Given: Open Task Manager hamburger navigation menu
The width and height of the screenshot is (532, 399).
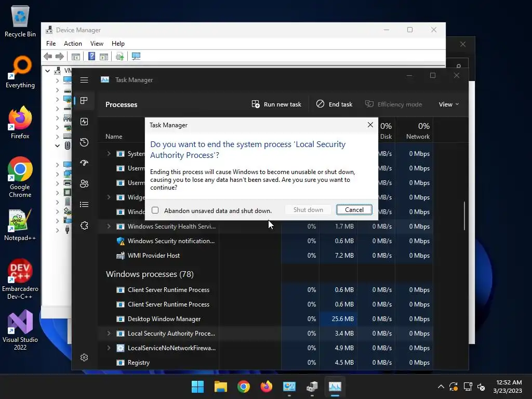Looking at the screenshot, I should (x=84, y=80).
